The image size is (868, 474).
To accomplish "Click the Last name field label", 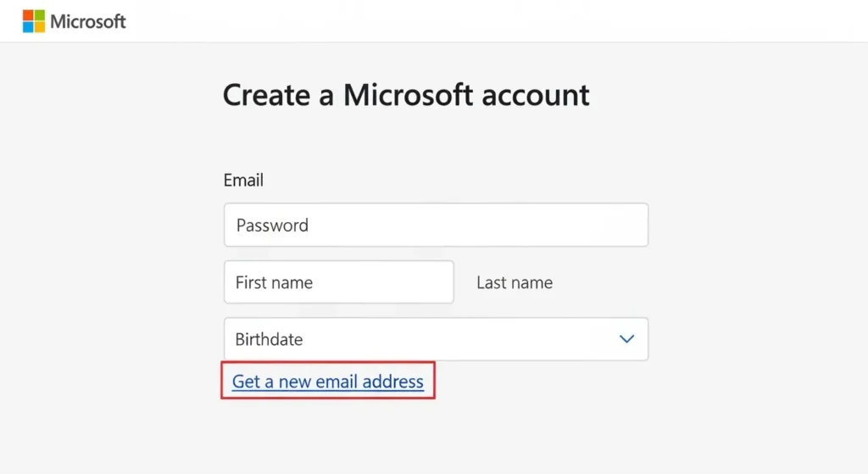I will tap(515, 282).
